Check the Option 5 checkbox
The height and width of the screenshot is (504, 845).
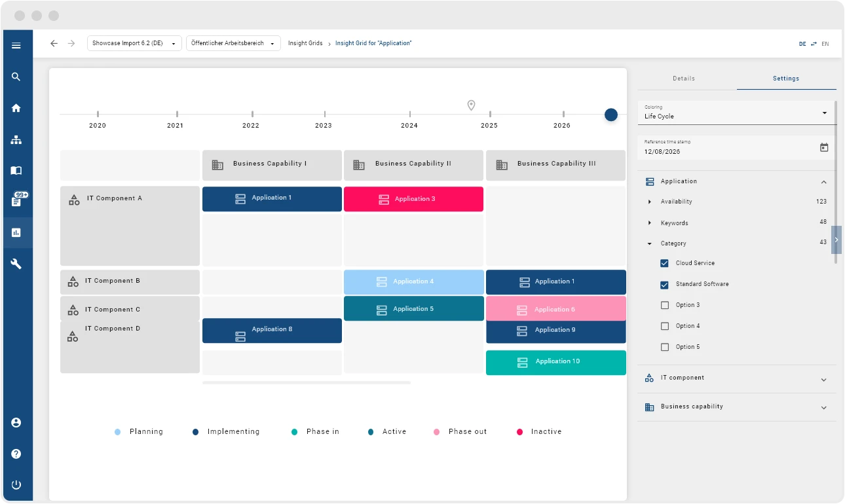pos(665,347)
